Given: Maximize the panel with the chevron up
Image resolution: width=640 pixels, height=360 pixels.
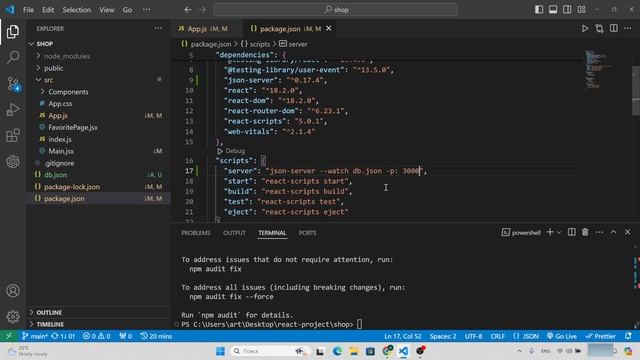Looking at the screenshot, I should (x=613, y=232).
